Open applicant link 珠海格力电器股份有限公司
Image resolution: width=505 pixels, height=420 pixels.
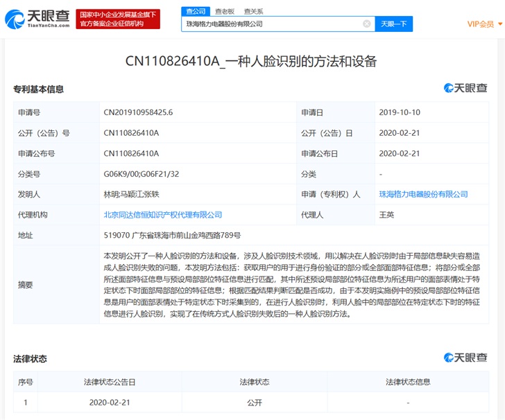click(x=423, y=195)
